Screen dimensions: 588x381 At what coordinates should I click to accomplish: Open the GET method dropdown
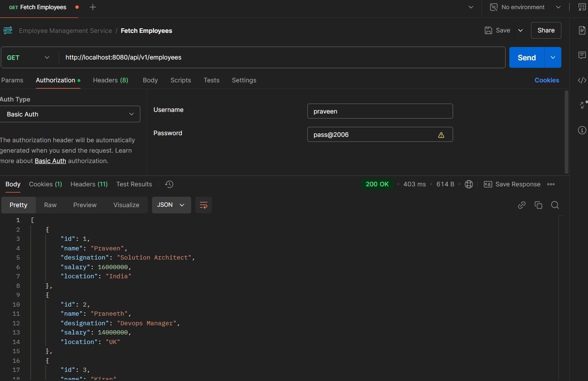point(29,57)
